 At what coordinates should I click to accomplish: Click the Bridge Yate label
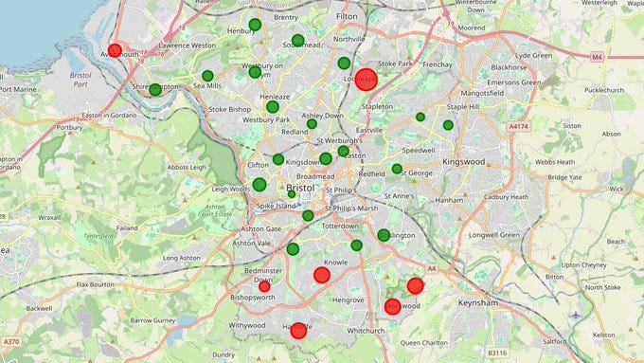pyautogui.click(x=564, y=177)
